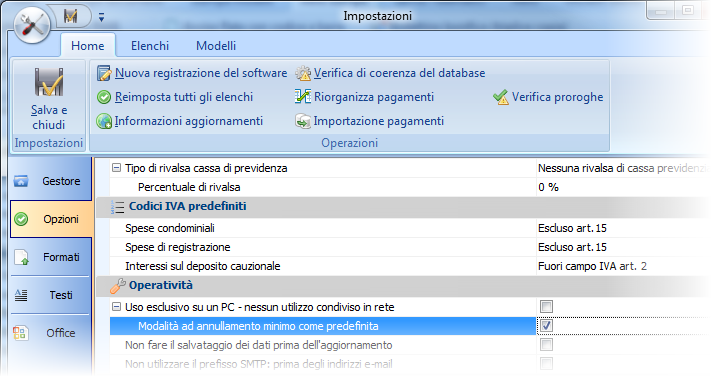The height and width of the screenshot is (377, 711).
Task: Click the Importazione pagamenti icon
Action: pos(303,121)
